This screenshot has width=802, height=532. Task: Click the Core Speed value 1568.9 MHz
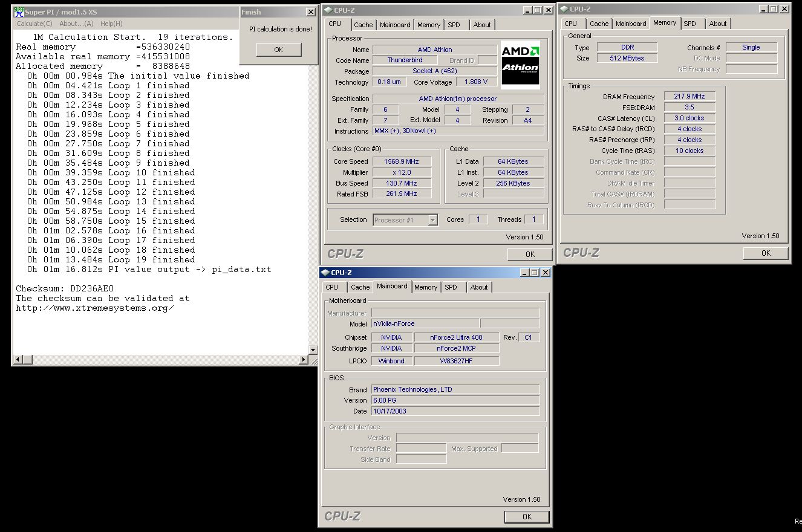[x=402, y=161]
